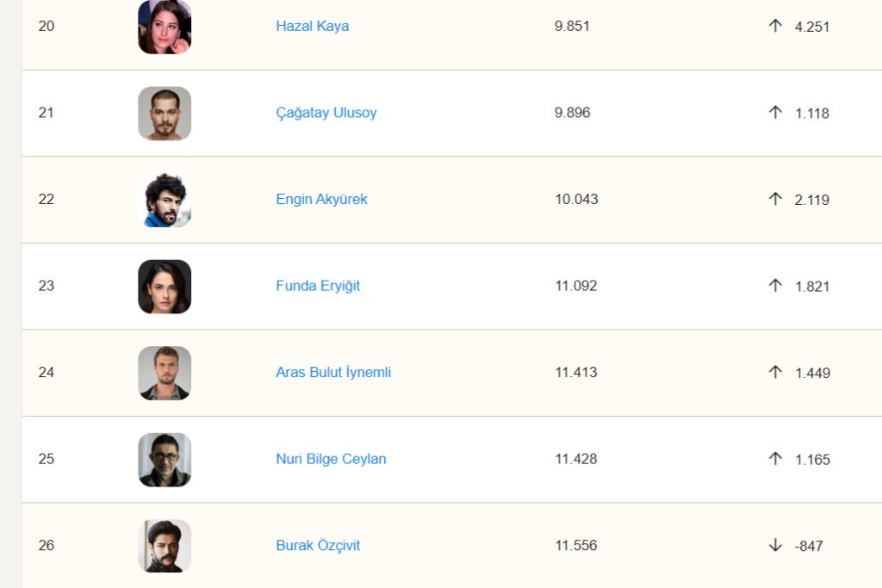Click the up arrow beside 1.118
Image resolution: width=882 pixels, height=588 pixels.
click(x=775, y=112)
